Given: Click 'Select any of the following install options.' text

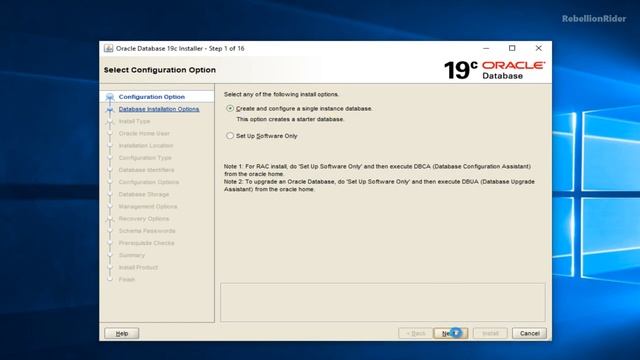Looking at the screenshot, I should pos(281,94).
